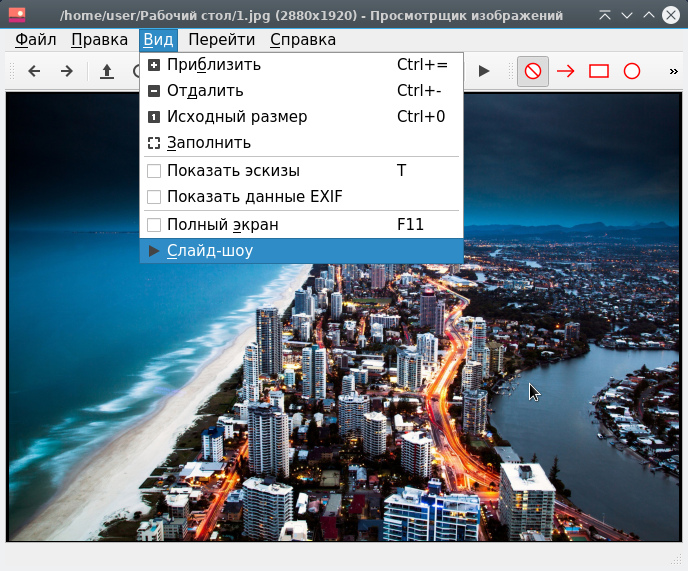
Task: Click the forward arrow toolbar icon
Action: click(x=67, y=71)
